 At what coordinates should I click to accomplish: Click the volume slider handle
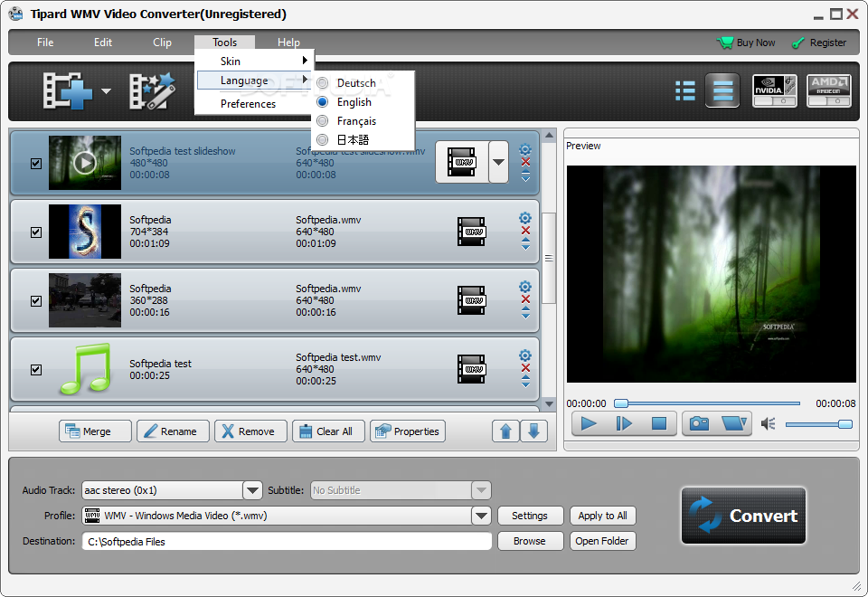point(845,424)
